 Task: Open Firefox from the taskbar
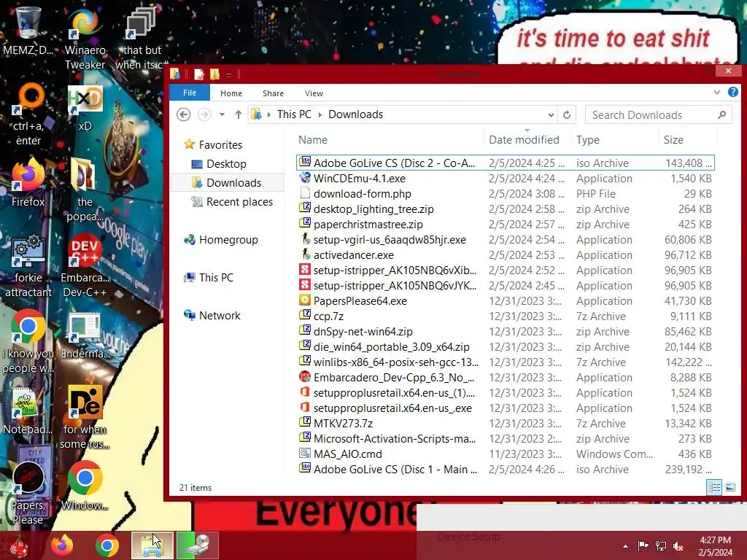point(62,545)
